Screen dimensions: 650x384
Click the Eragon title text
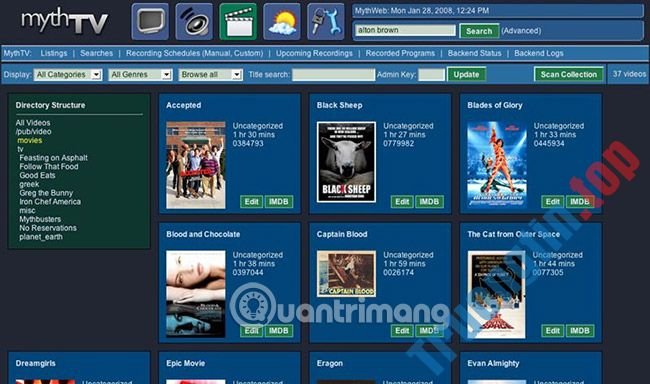[x=330, y=363]
